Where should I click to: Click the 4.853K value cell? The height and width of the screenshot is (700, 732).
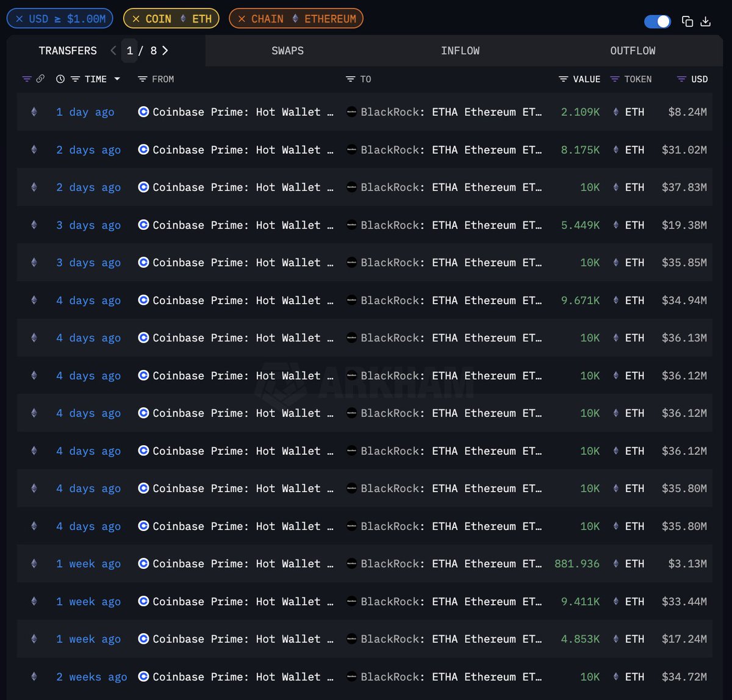point(580,639)
